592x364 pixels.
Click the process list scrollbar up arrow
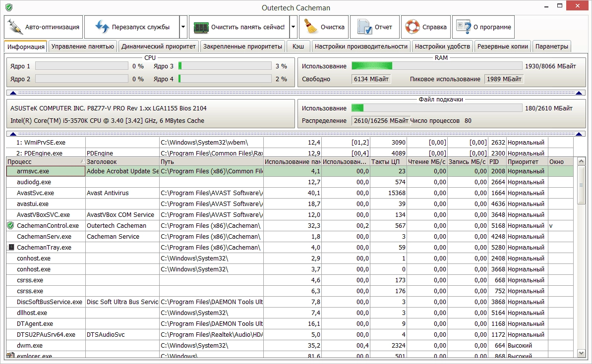[x=582, y=161]
